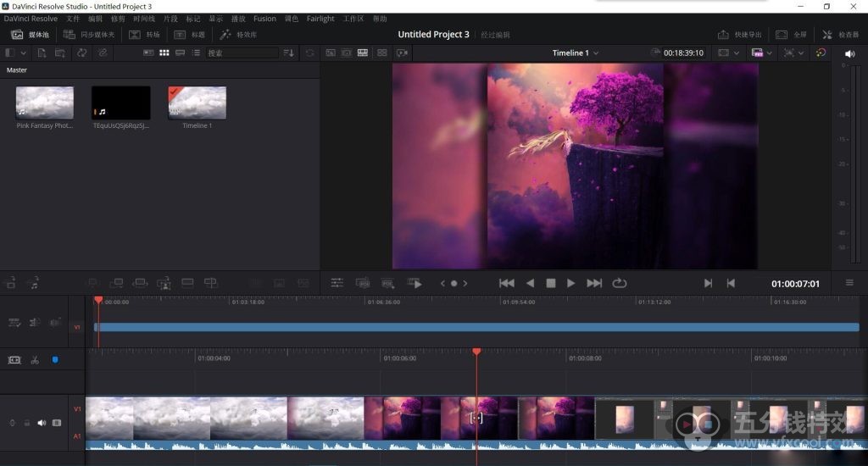Open the 检查器 inspector panel

click(x=840, y=34)
